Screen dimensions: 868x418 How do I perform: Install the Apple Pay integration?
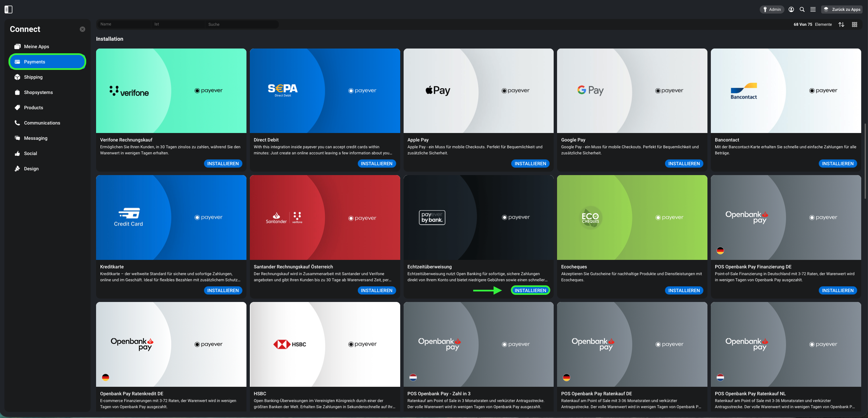coord(530,164)
